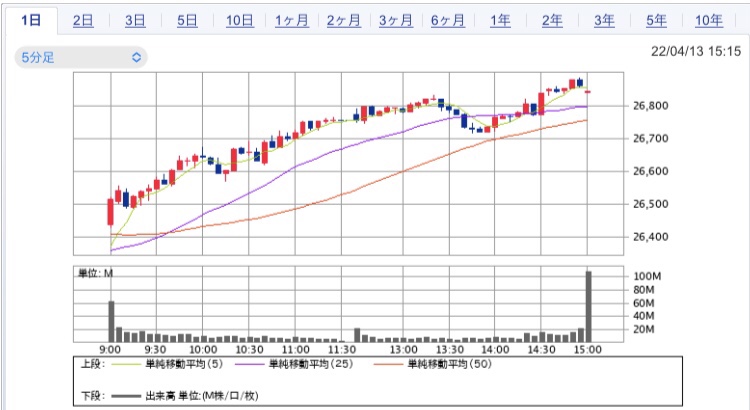The image size is (750, 410).
Task: Click the gray 出来高 legend line swatch
Action: (x=126, y=396)
